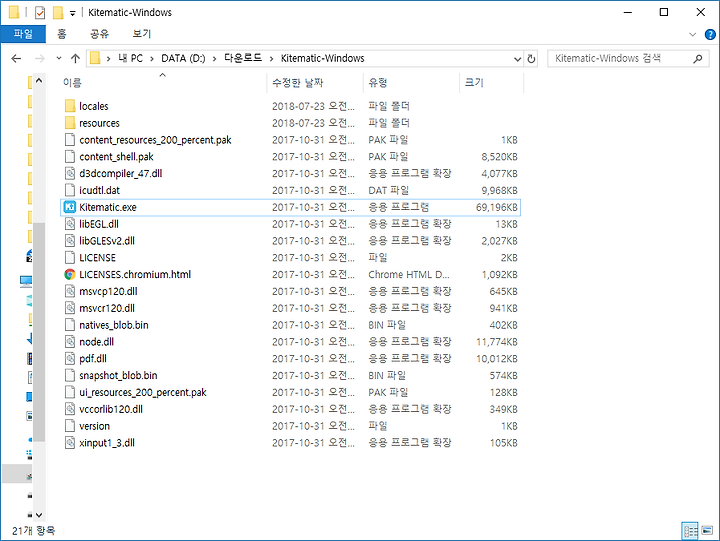Click the resources folder icon

[70, 123]
